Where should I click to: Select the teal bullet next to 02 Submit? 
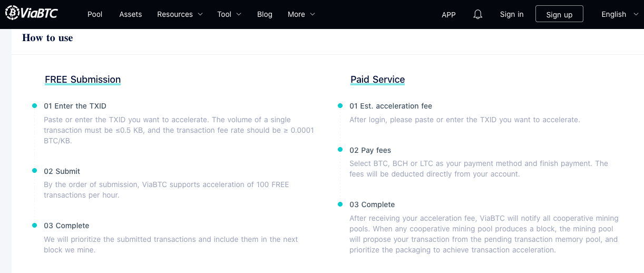pos(35,171)
